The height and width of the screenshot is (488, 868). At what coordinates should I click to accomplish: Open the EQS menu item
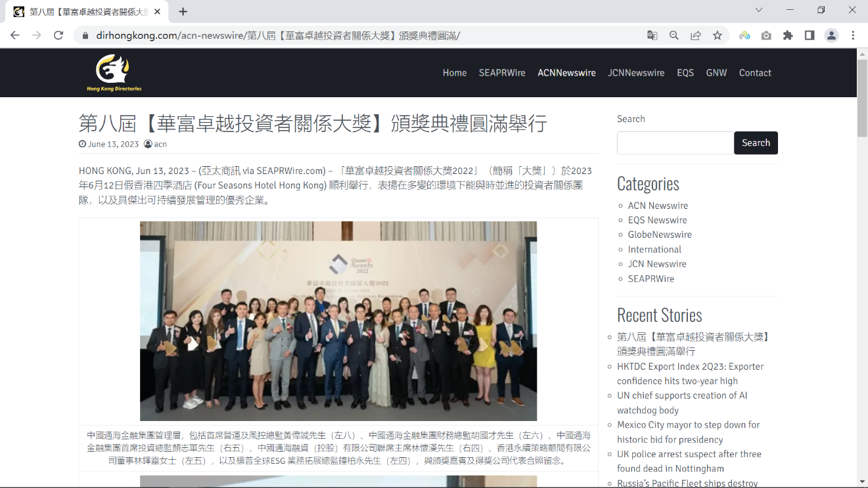[x=685, y=73]
